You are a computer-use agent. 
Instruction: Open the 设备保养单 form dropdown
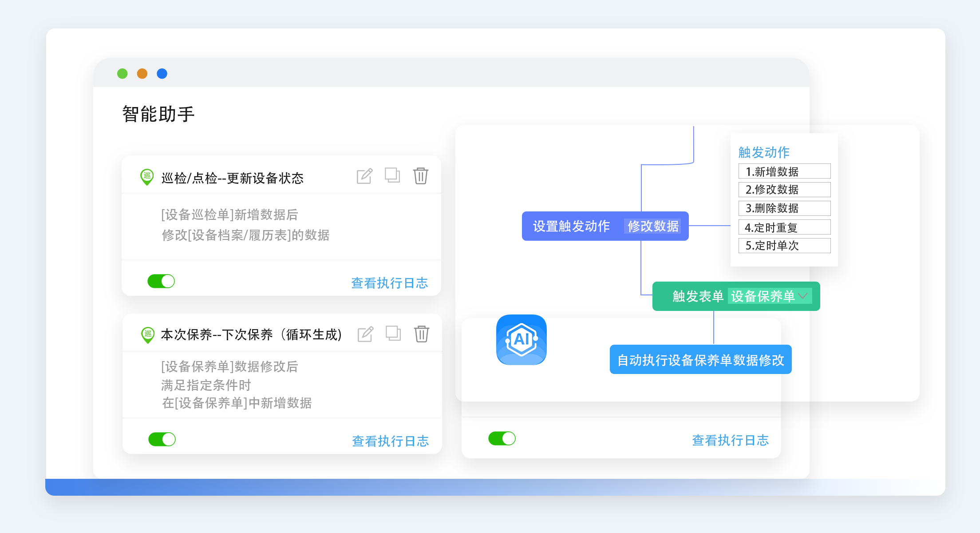(770, 296)
